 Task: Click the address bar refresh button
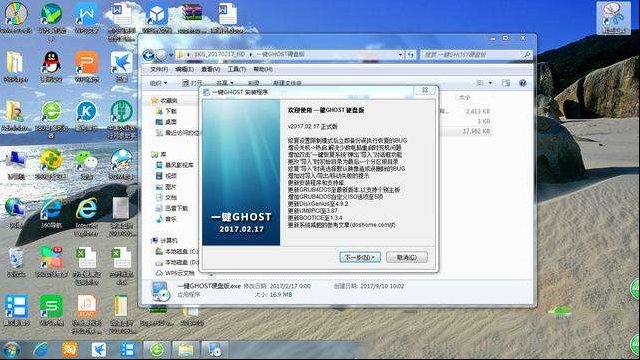point(411,55)
